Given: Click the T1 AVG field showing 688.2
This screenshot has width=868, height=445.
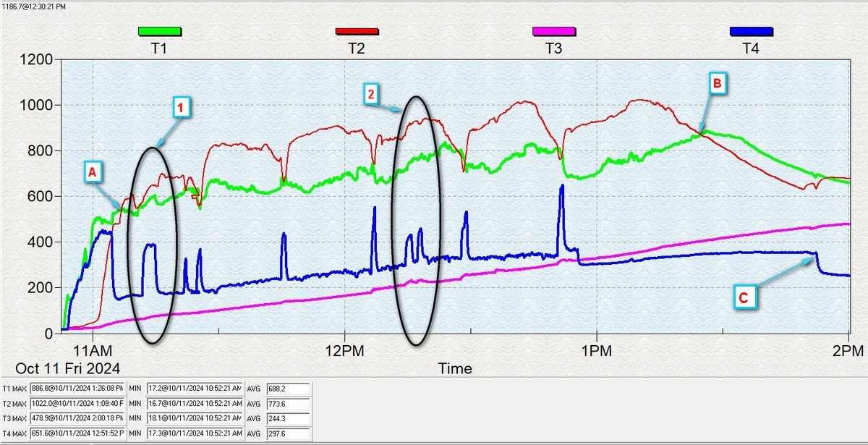Looking at the screenshot, I should click(288, 389).
